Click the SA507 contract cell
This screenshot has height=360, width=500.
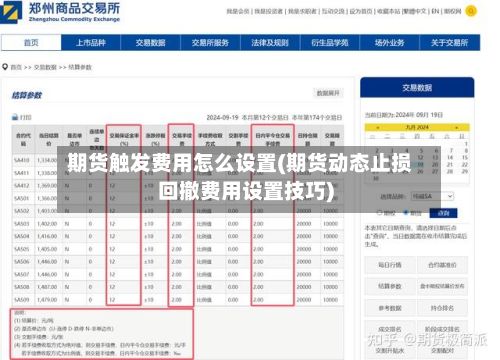pos(22,274)
